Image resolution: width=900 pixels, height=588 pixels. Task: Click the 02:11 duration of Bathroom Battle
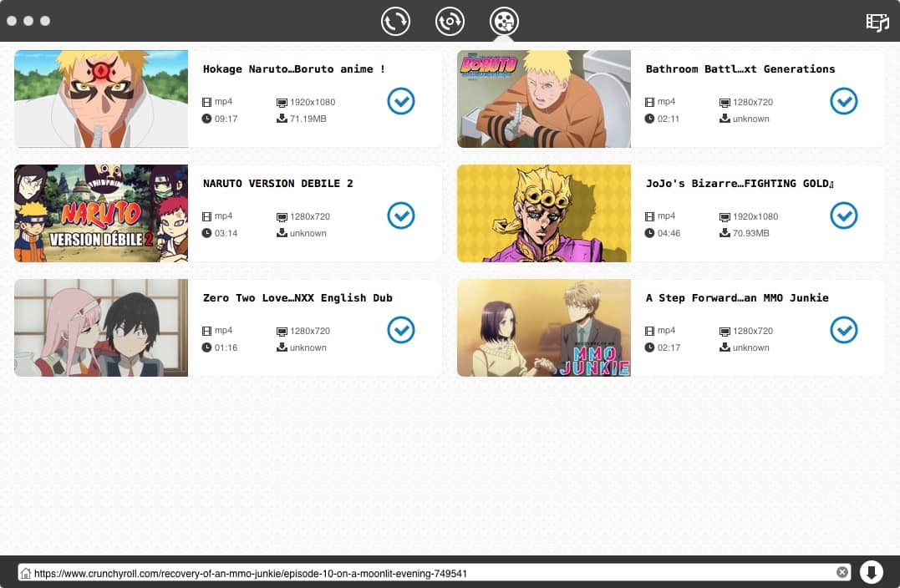click(669, 119)
